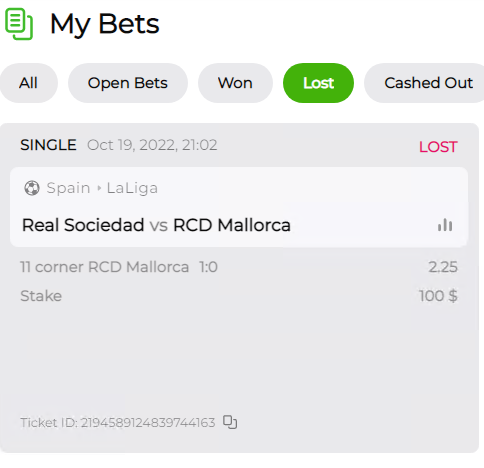Open the Cashed Out tab
Screen dimensions: 484x468
(x=428, y=83)
